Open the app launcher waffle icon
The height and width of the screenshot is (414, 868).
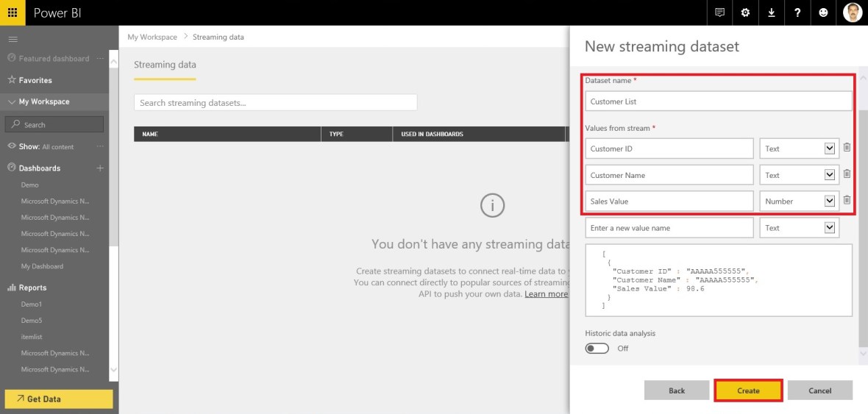point(13,13)
